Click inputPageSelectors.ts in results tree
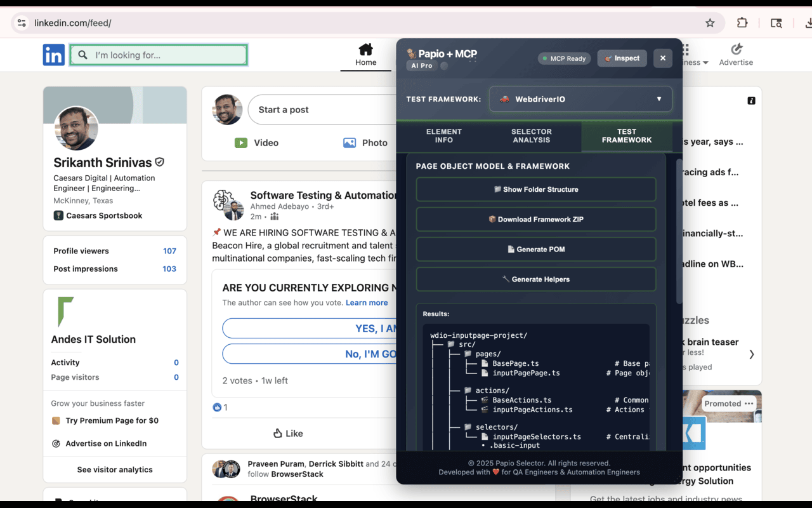 pyautogui.click(x=537, y=437)
